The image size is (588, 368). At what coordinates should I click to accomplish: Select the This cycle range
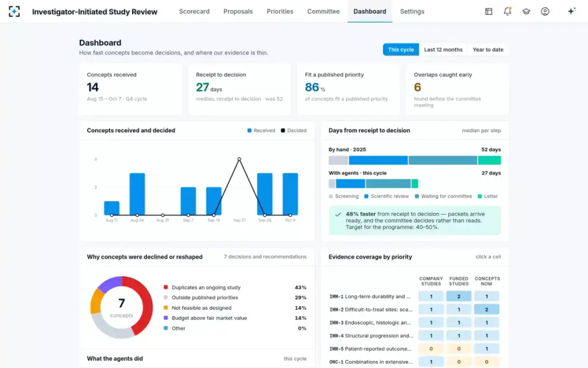click(x=401, y=50)
